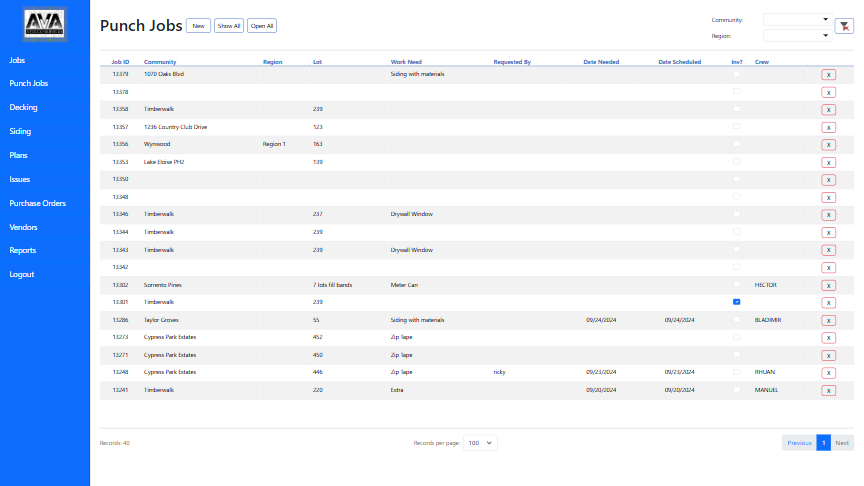
Task: Open Purchase Orders from the sidebar
Action: pos(37,203)
